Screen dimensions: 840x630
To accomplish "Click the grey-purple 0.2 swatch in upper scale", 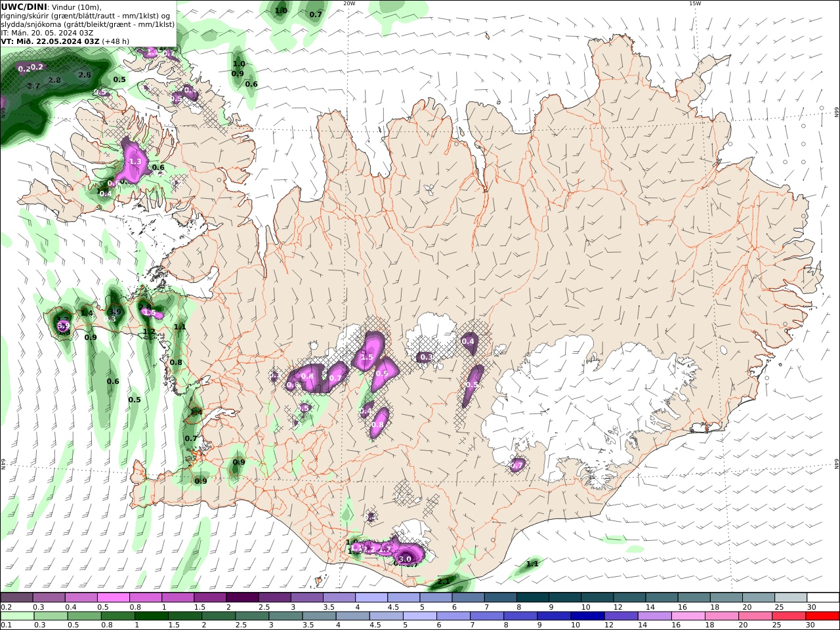I will (16, 597).
